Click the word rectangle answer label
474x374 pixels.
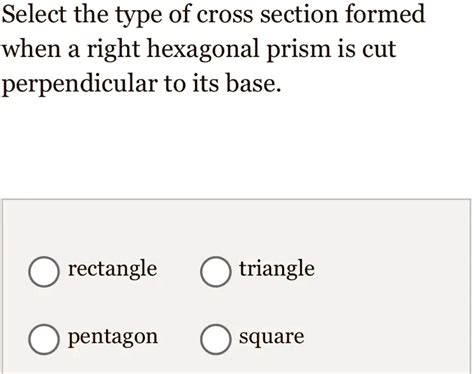pyautogui.click(x=112, y=269)
